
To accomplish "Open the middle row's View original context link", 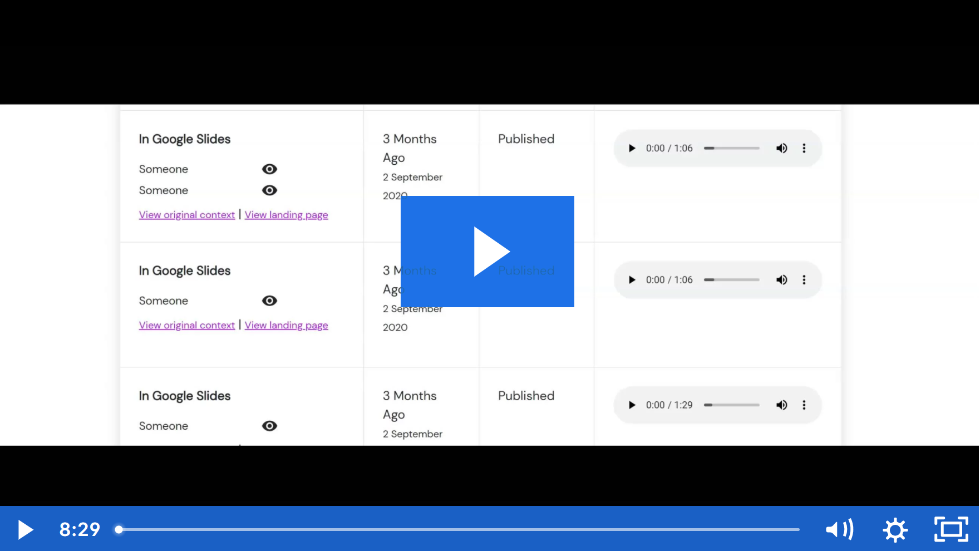I will (x=187, y=325).
